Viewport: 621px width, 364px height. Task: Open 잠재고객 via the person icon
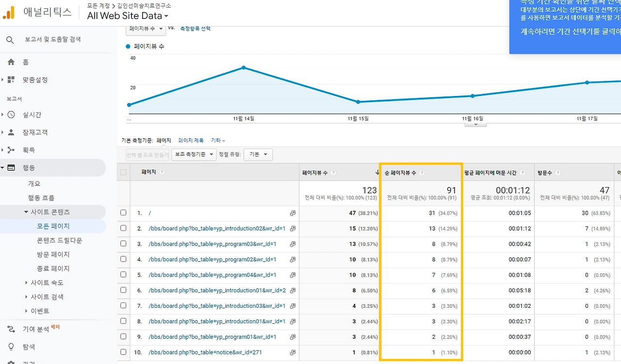coord(11,132)
